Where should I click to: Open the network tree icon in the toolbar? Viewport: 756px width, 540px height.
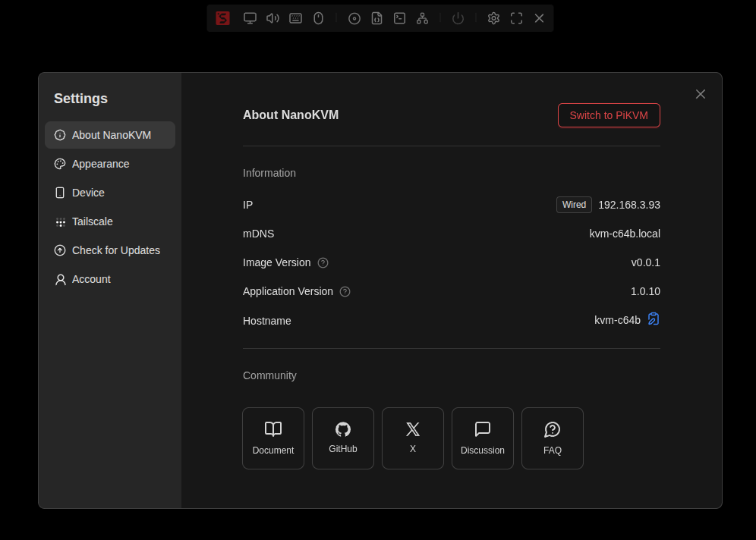(x=422, y=18)
